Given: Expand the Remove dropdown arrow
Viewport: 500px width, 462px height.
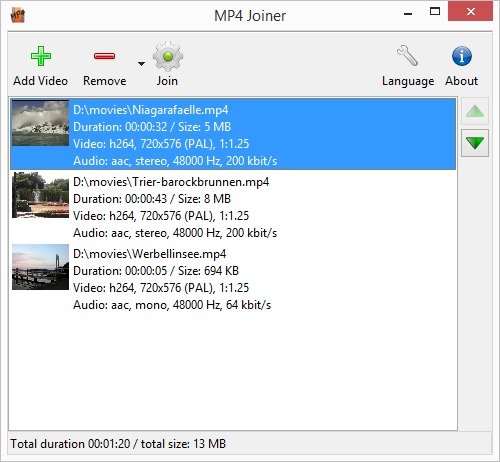Looking at the screenshot, I should tap(141, 63).
